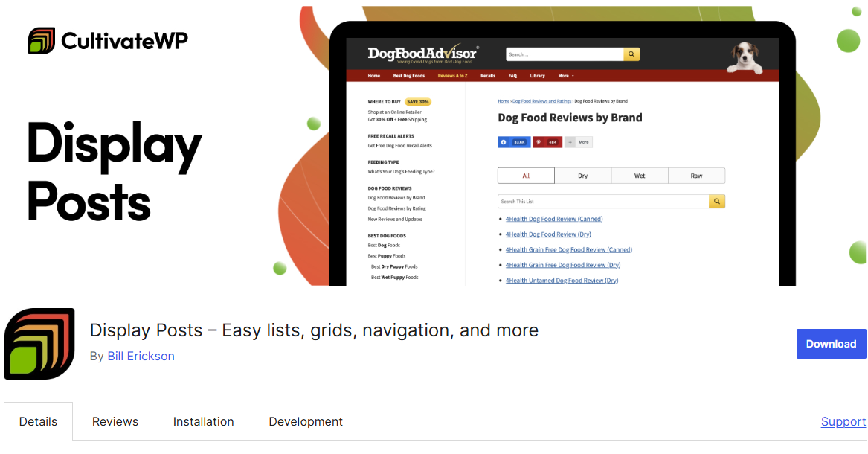Expand the More dropdown in red navigation bar
Screen dimensions: 868x454
(566, 76)
